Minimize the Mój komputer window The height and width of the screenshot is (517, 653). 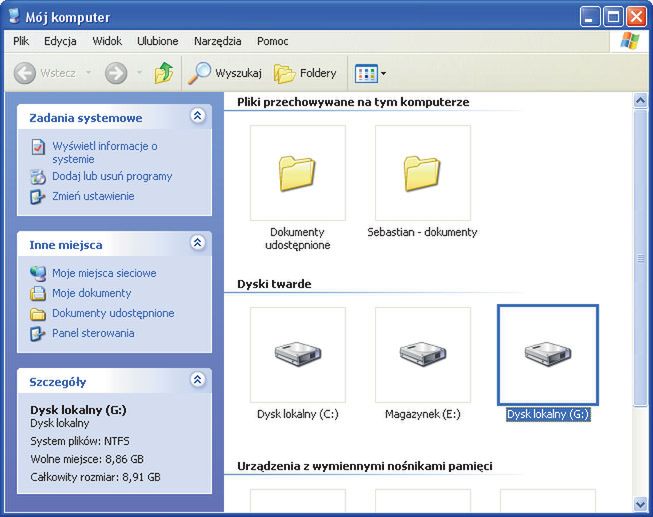[590, 17]
